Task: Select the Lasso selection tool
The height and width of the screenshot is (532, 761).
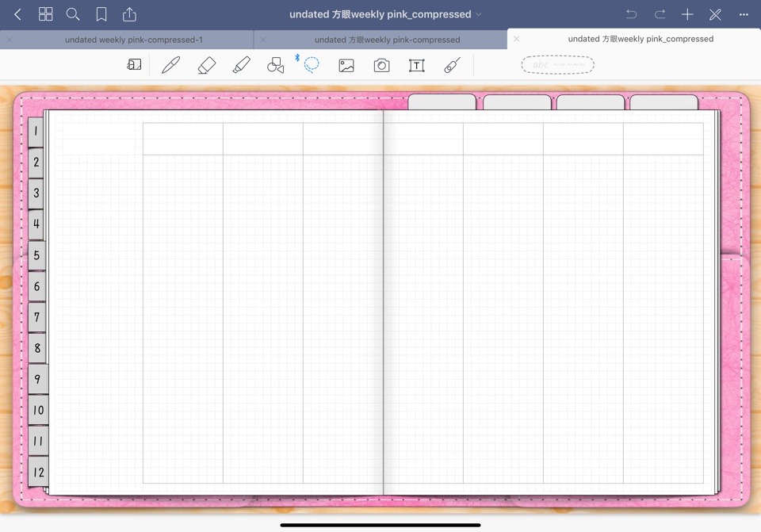Action: [311, 64]
